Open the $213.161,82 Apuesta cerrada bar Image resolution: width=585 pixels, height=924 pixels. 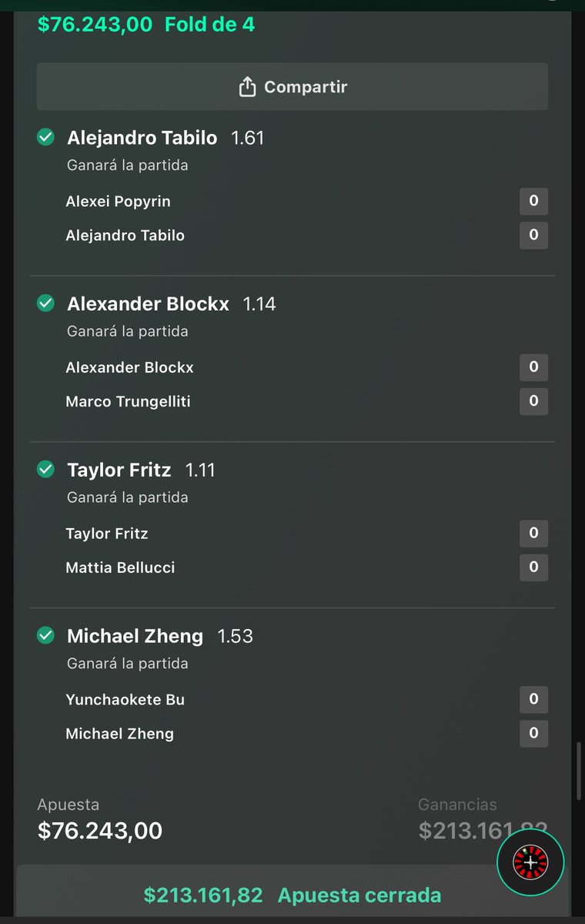[x=292, y=896]
